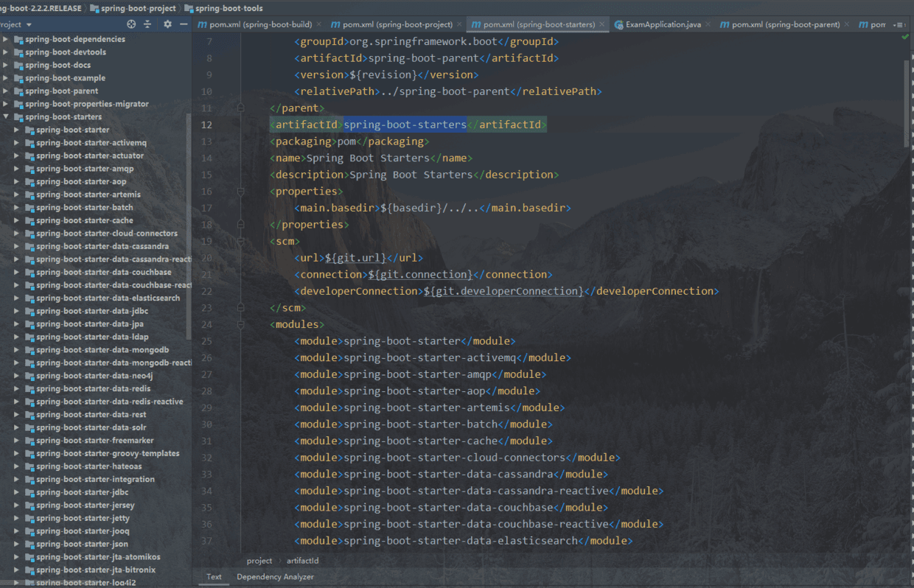Fold the parent block at line 11
The height and width of the screenshot is (588, 914).
240,108
